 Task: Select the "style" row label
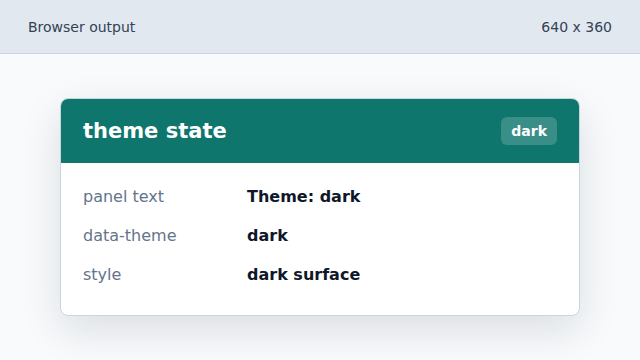point(102,275)
